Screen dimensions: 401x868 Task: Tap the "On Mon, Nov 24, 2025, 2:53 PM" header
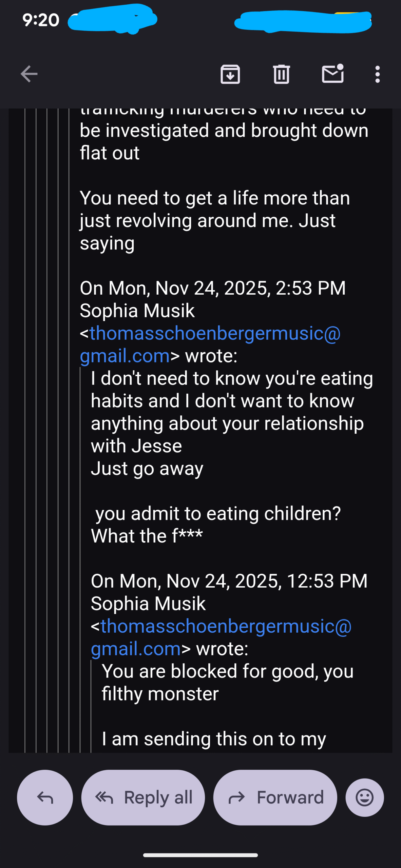click(213, 288)
